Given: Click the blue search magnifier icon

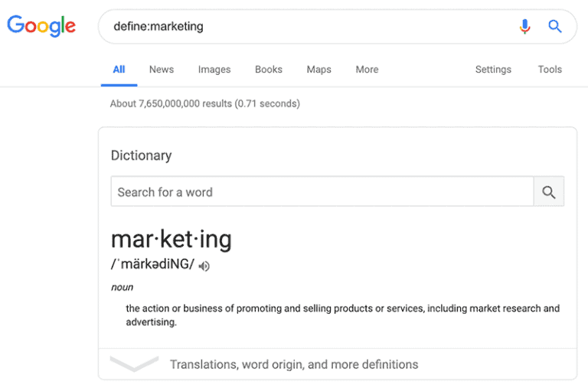Looking at the screenshot, I should pyautogui.click(x=555, y=27).
